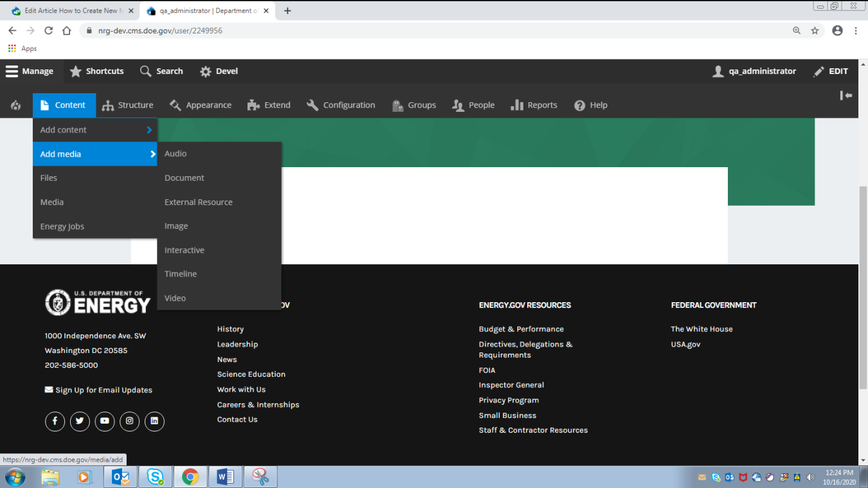This screenshot has height=488, width=868.
Task: Toggle the toolbar orientation arrow icon
Action: [x=846, y=95]
